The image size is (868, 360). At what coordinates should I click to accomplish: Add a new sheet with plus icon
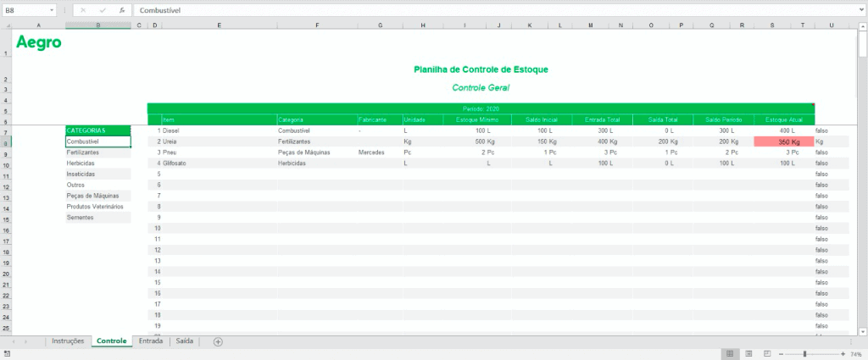[x=218, y=341]
